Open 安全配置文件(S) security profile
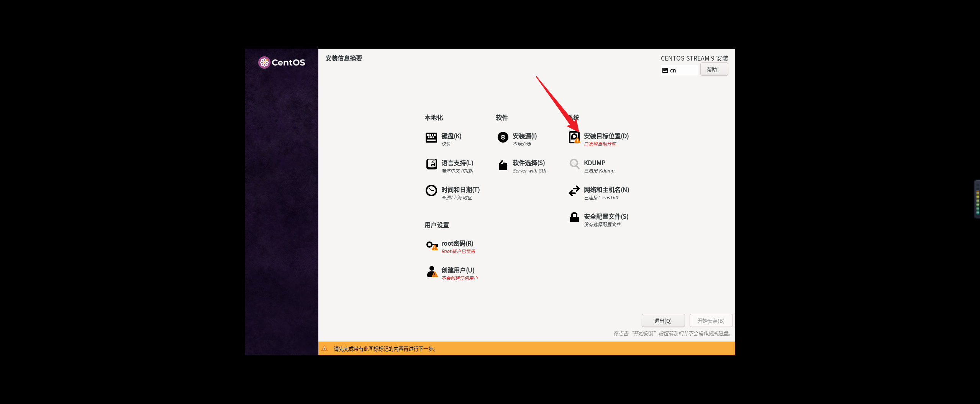 coord(606,217)
